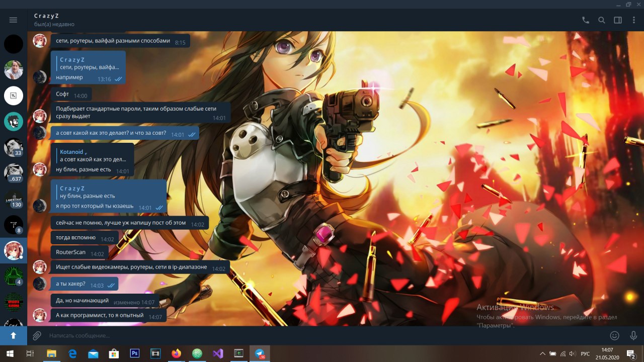Click sender avatar beside 'сети, роутеры, вайфай разными способами'
The width and height of the screenshot is (644, 362).
[40, 41]
